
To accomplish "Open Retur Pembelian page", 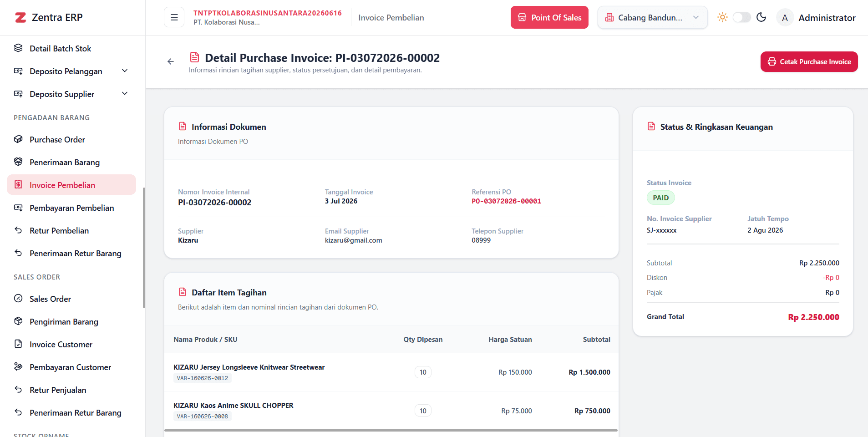I will (71, 230).
